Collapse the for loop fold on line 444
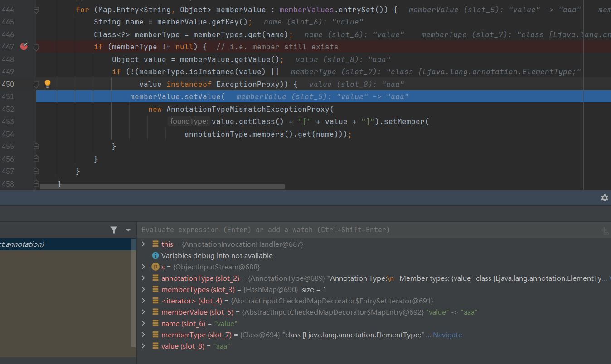Screen dimensions: 611x364 36,10
